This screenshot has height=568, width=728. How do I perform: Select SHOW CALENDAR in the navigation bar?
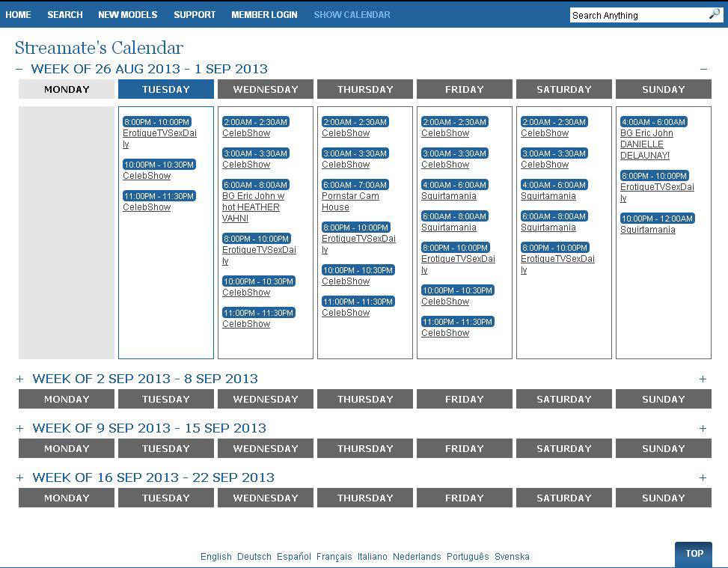(352, 15)
